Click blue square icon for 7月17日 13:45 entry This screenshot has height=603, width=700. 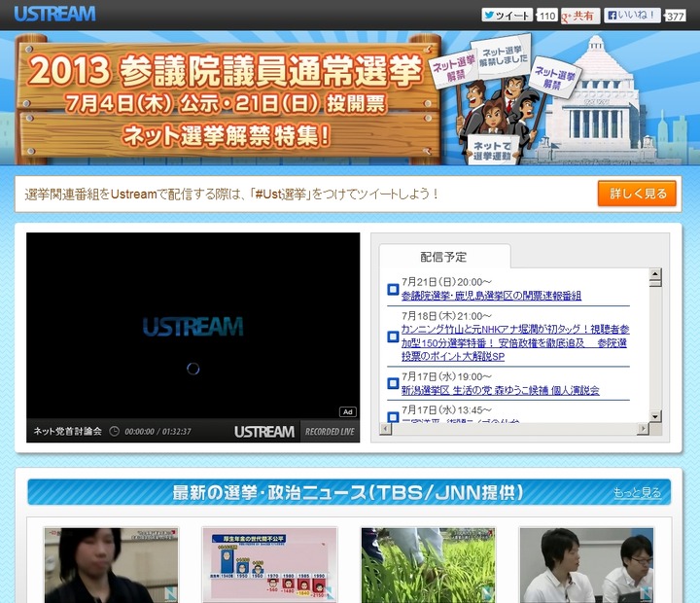tap(393, 416)
